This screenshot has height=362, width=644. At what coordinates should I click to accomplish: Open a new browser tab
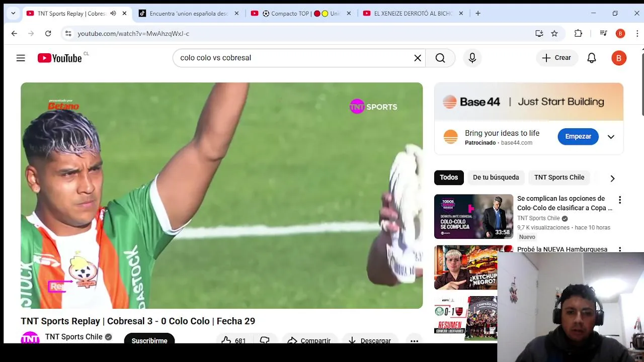pos(478,14)
